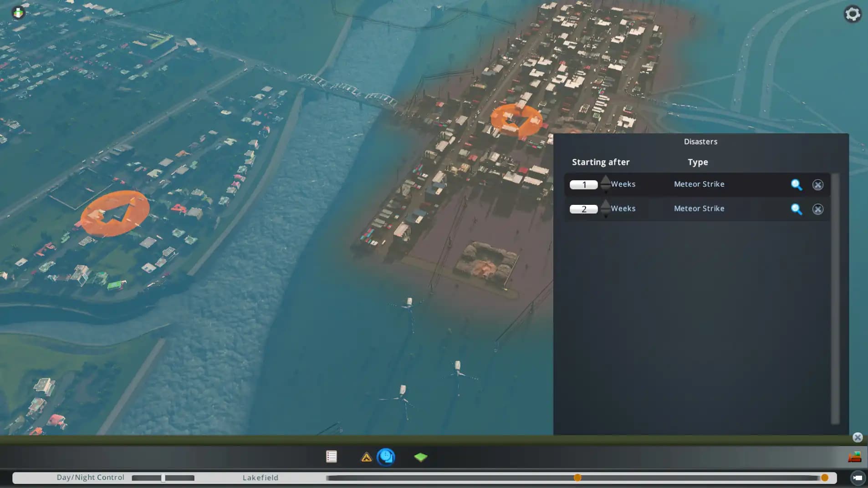Adjust the Day/Night Control slider handle
Screen dimensions: 868x488
pyautogui.click(x=163, y=478)
